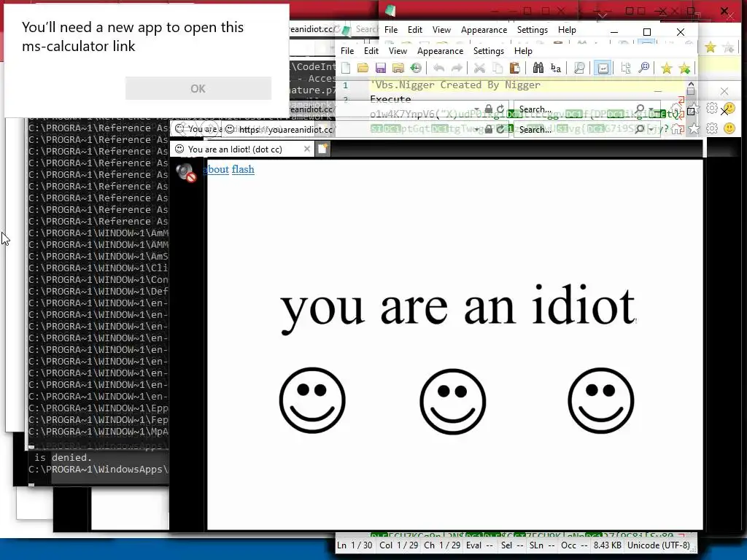Click the lock icon in upper address bar
The width and height of the screenshot is (747, 560).
[488, 109]
